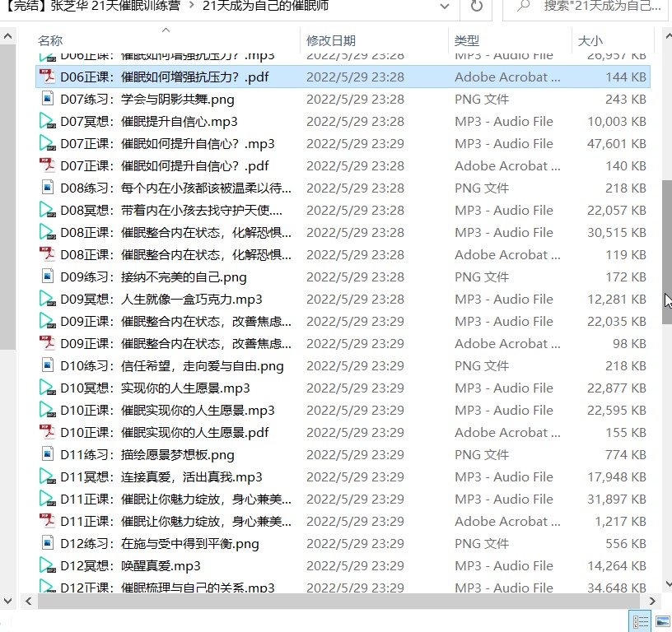Viewport: 672px width, 632px height.
Task: Click file name D09练习：接纳不完美的自己.png
Action: pos(153,277)
